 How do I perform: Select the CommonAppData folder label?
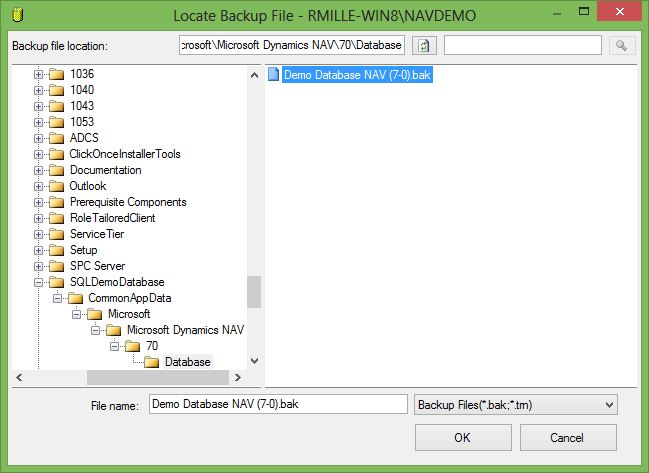point(130,298)
